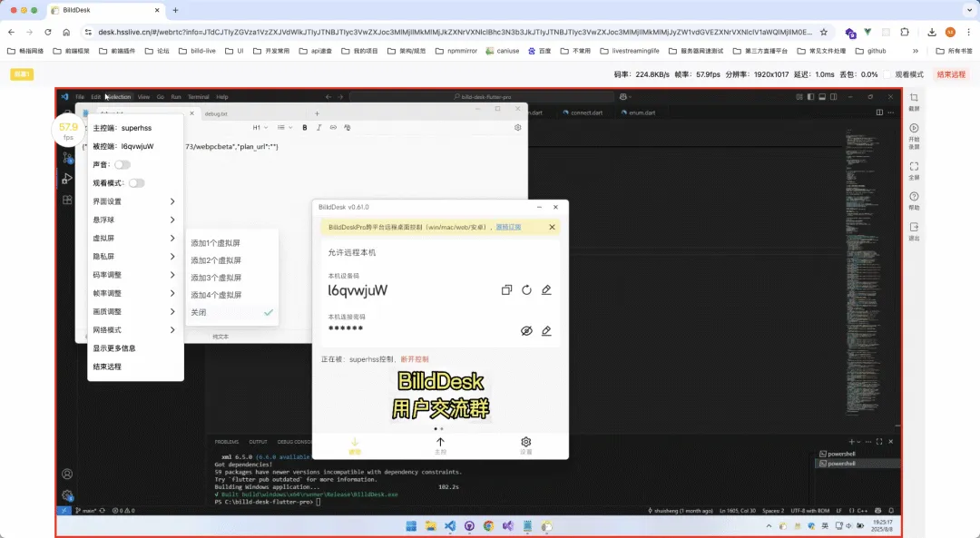This screenshot has height=538, width=980.
Task: Switch to the 主控 up-arrow tab in BilldDesk
Action: click(441, 445)
